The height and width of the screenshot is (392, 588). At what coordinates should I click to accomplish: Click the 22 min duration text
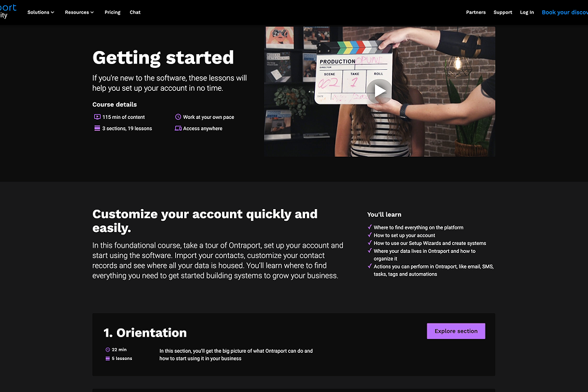point(120,350)
